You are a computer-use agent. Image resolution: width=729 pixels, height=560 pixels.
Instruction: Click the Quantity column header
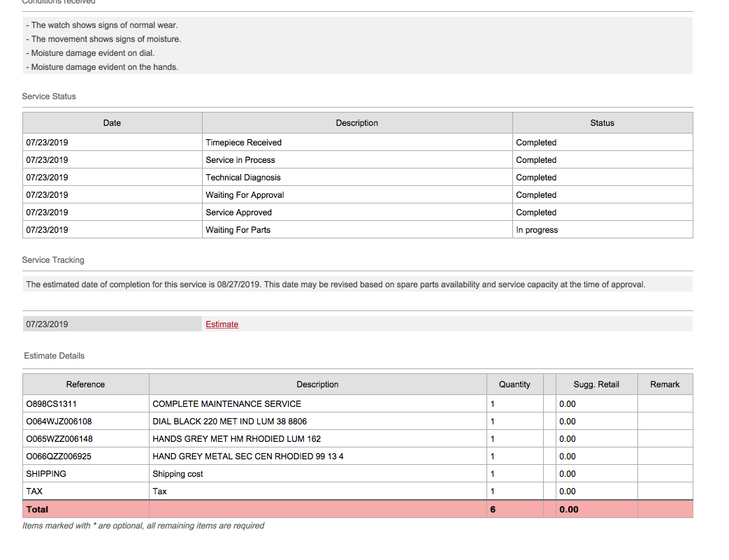click(514, 385)
